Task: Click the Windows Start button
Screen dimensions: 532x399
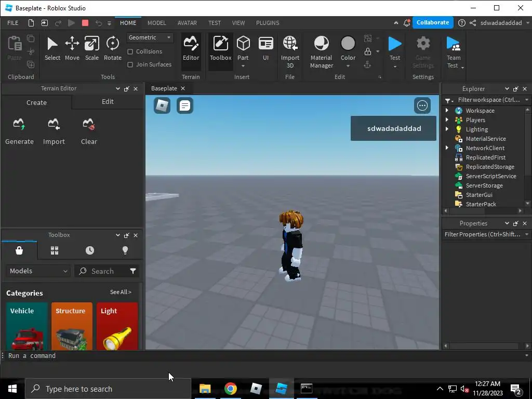Action: tap(12, 389)
